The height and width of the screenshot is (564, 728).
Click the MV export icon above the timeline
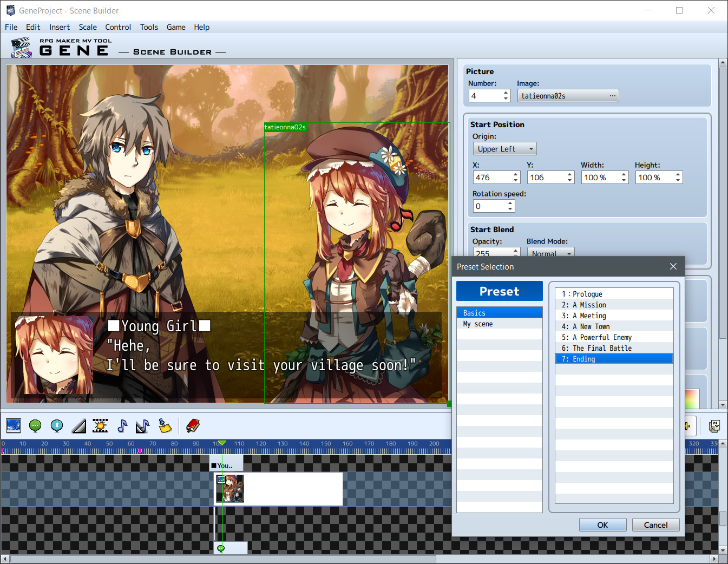(714, 426)
